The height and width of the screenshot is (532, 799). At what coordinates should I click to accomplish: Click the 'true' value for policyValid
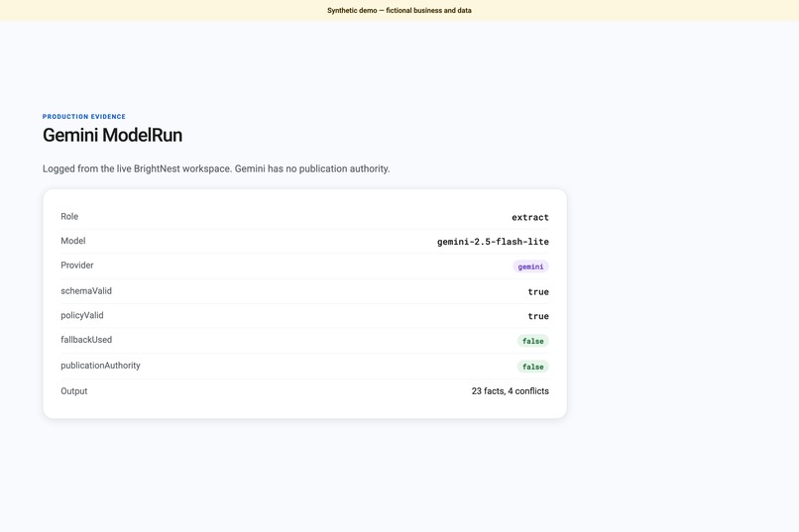click(x=538, y=316)
